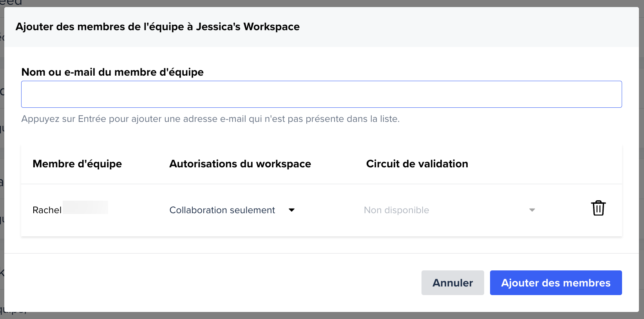The image size is (644, 319).
Task: Delete Rachel from the member list
Action: pyautogui.click(x=598, y=208)
